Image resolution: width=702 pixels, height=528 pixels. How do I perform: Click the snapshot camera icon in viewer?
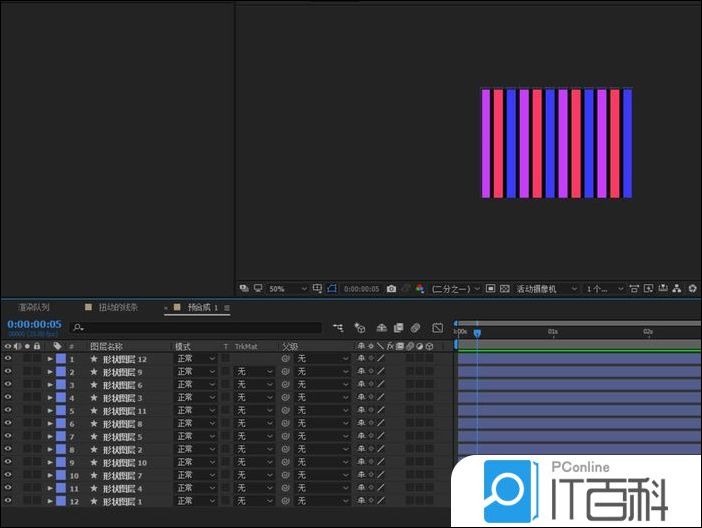click(391, 289)
